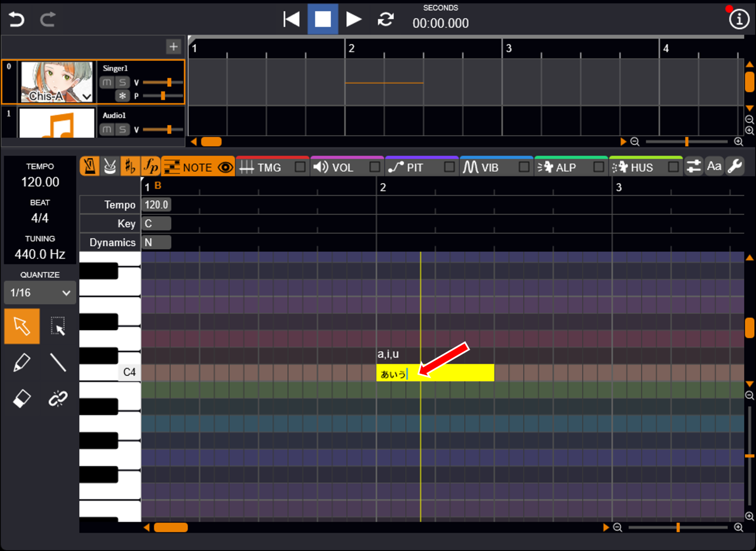Screen dimensions: 756x551
Task: Enable the PIT checkbox
Action: (449, 168)
